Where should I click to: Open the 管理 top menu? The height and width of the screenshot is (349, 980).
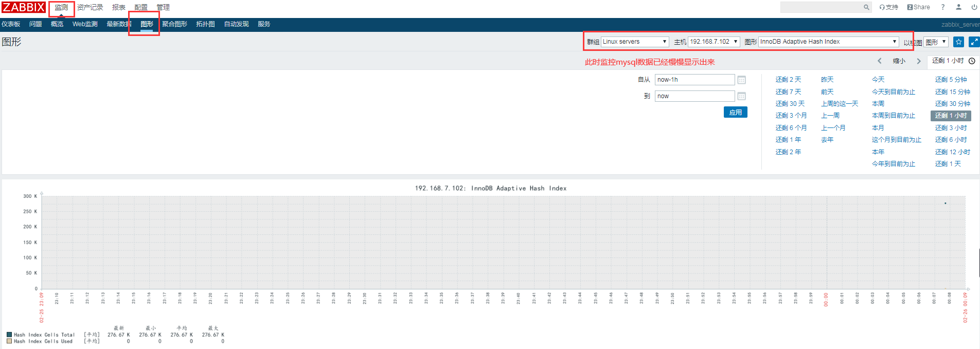point(163,7)
